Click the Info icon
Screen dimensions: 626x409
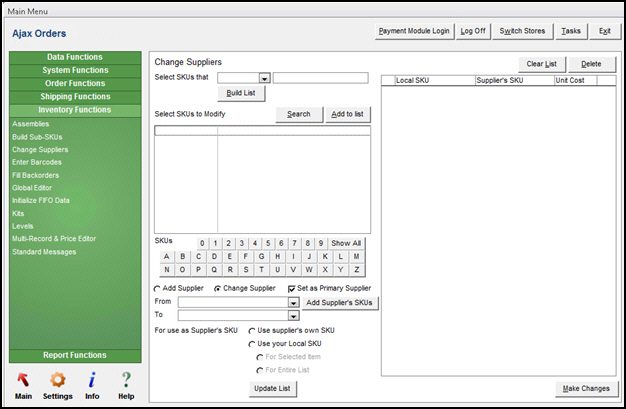tap(92, 380)
